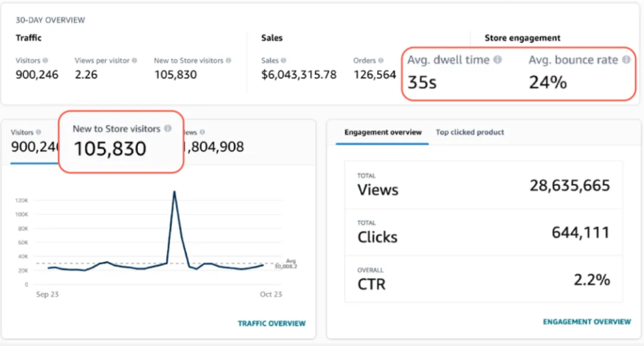Click the peak spike on the visitors chart
The height and width of the screenshot is (346, 644).
pos(175,193)
